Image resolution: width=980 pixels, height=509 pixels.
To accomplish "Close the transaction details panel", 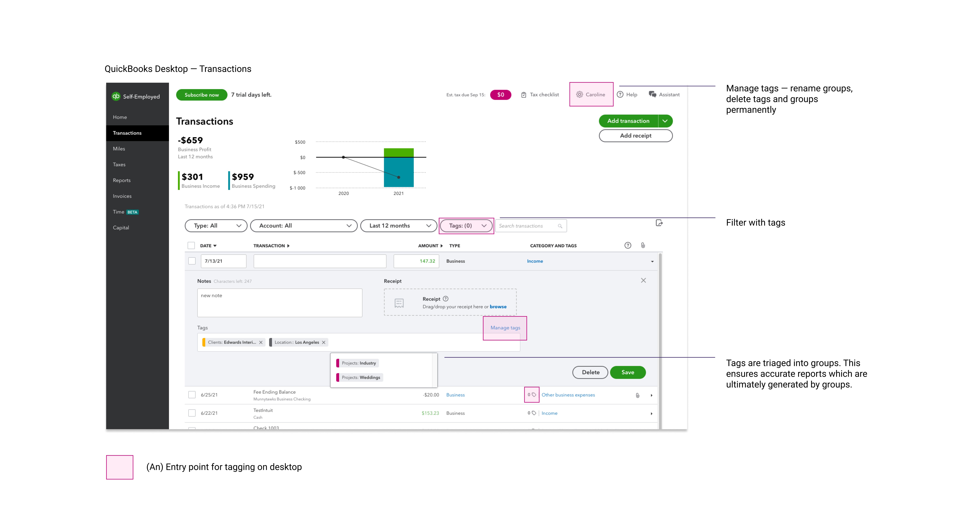I will tap(643, 281).
